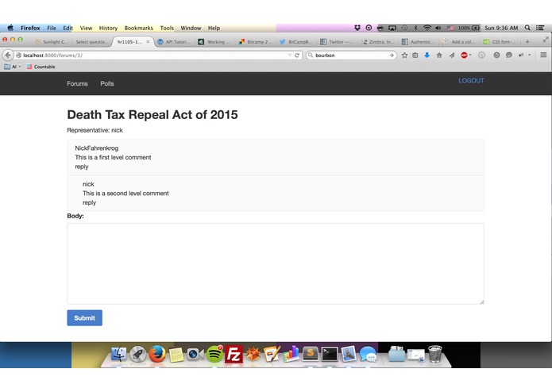This screenshot has height=392, width=552.
Task: Click into the Body text area
Action: (276, 263)
